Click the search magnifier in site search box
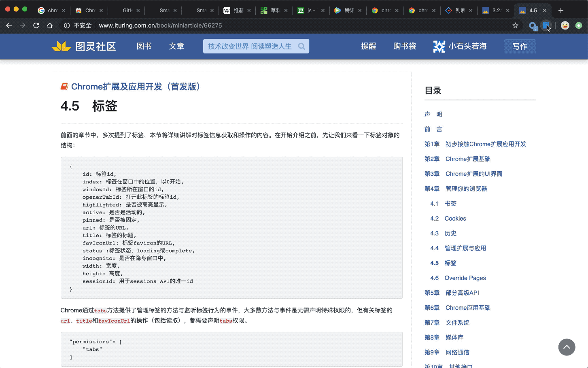Image resolution: width=588 pixels, height=368 pixels. (301, 46)
